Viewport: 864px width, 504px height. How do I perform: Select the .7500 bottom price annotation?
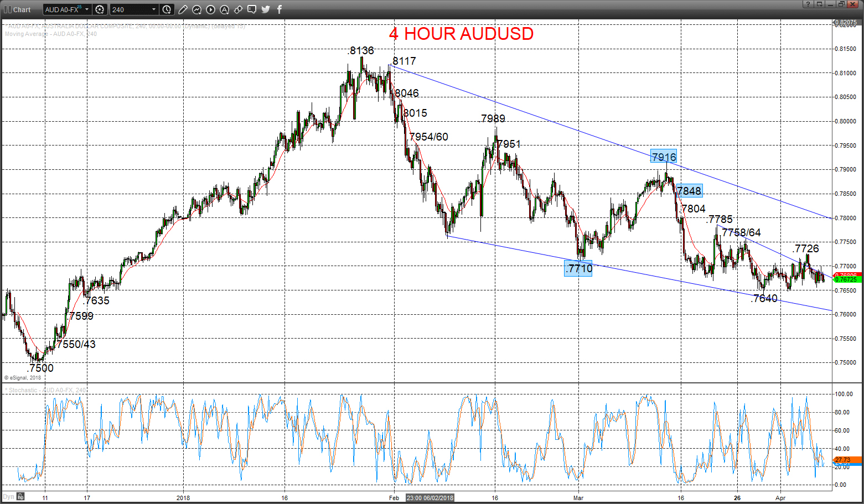[40, 368]
